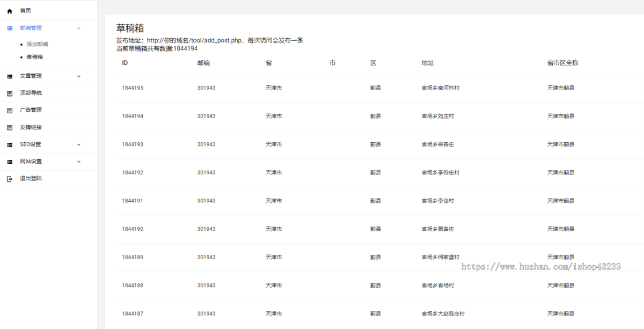Viewport: 644px width, 329px height.
Task: Click ID cell 1844192
Action: click(133, 173)
